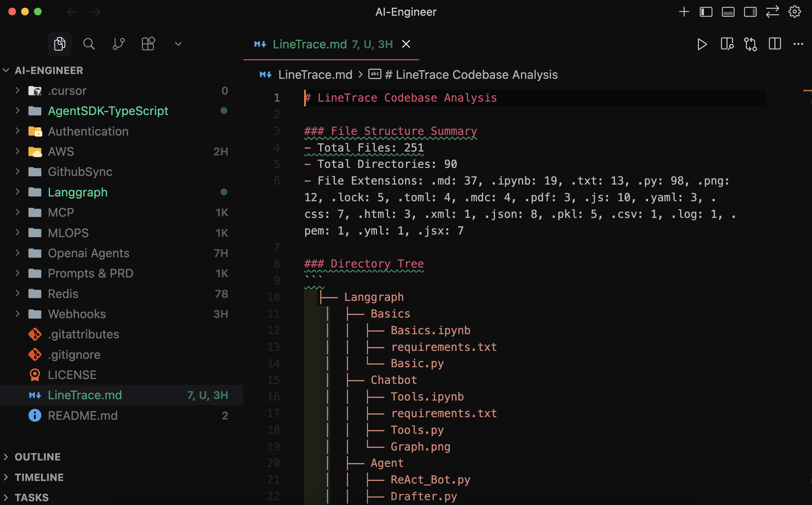Toggle the secondary sidebar layout icon
Viewport: 812px width, 505px height.
(x=750, y=12)
